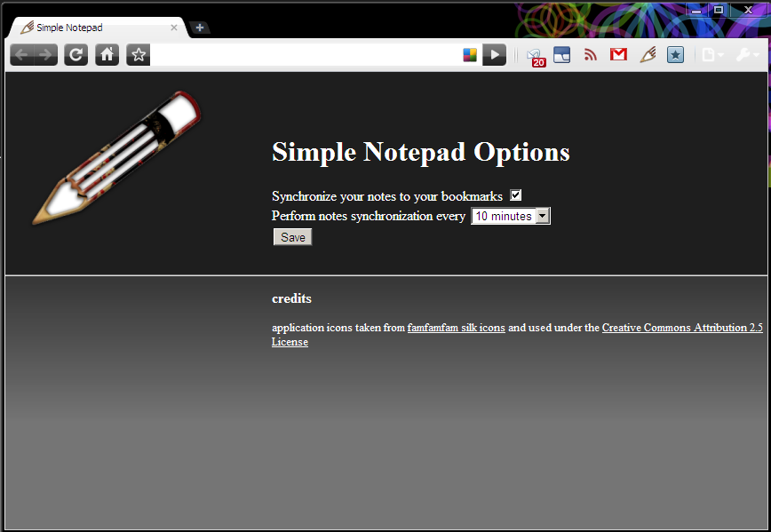The image size is (771, 532).
Task: Click the RSS feed toolbar icon
Action: [590, 54]
